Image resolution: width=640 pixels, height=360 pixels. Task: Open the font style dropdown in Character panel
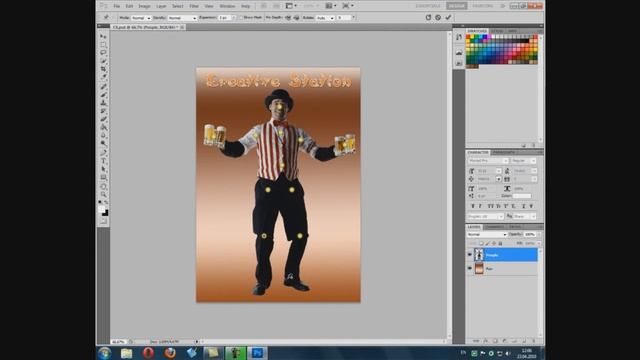coord(523,161)
